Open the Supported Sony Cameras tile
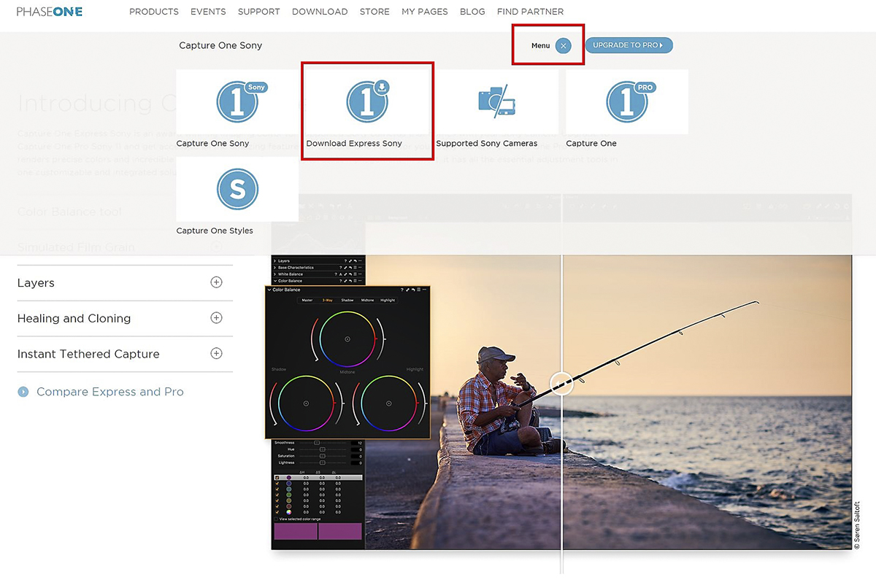 pos(496,109)
